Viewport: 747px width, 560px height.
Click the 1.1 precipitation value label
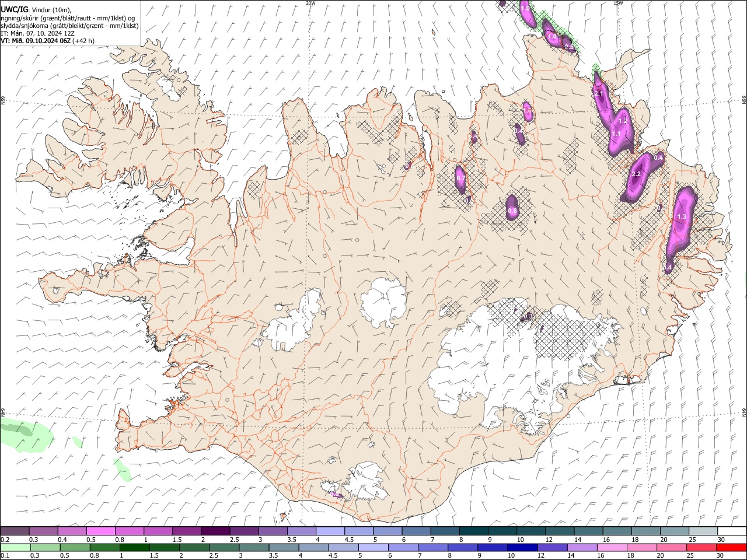616,134
